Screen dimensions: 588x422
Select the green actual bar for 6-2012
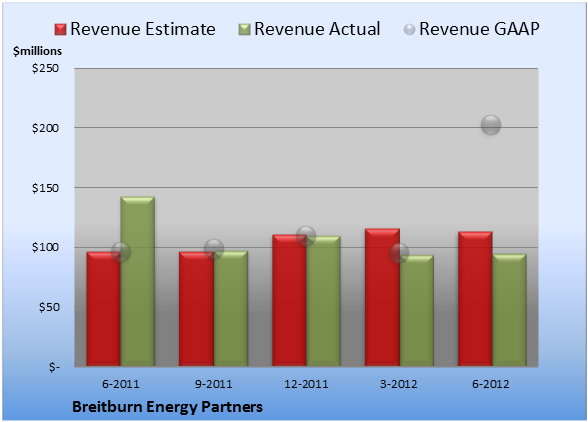pyautogui.click(x=509, y=310)
